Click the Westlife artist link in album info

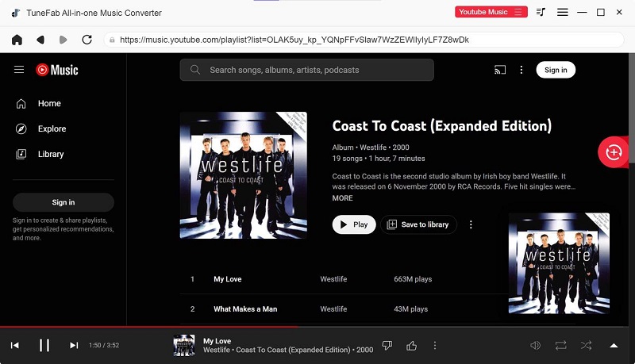373,148
